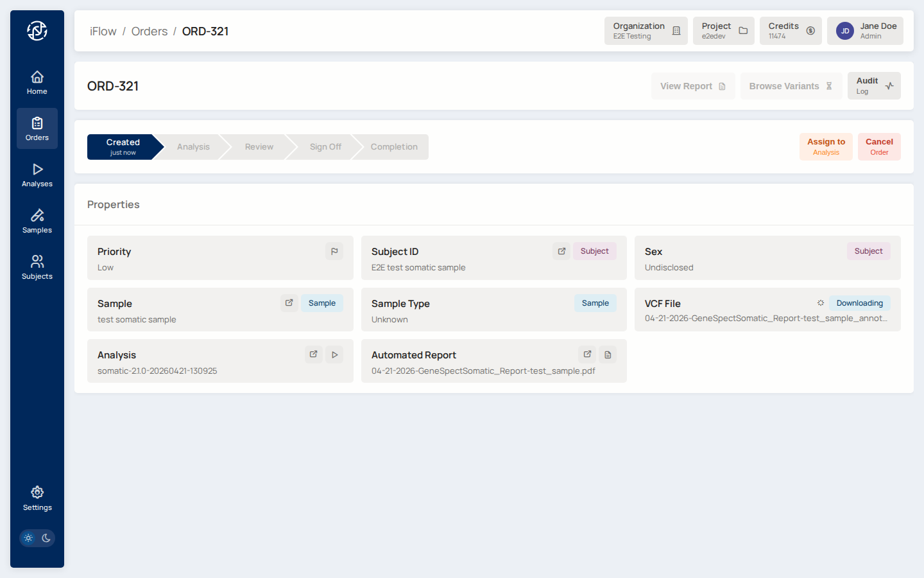Image resolution: width=924 pixels, height=578 pixels.
Task: Open Analysis external link icon
Action: point(314,355)
